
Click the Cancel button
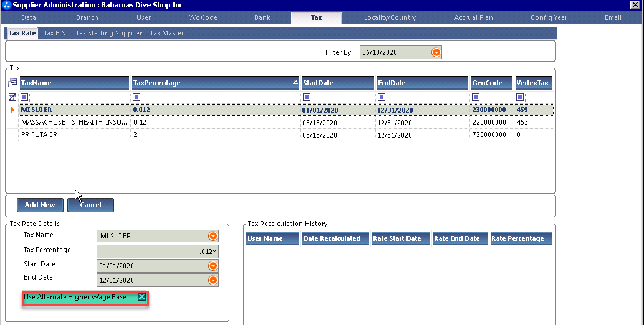click(x=90, y=205)
